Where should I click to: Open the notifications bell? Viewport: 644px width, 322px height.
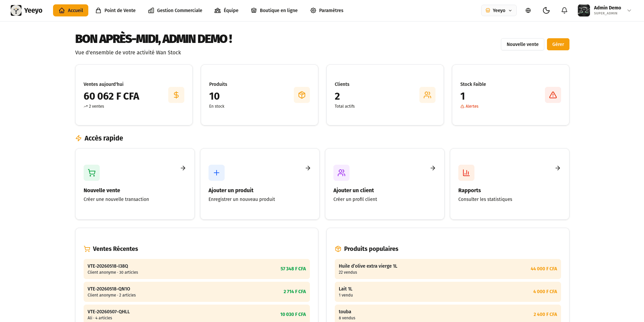pos(564,10)
